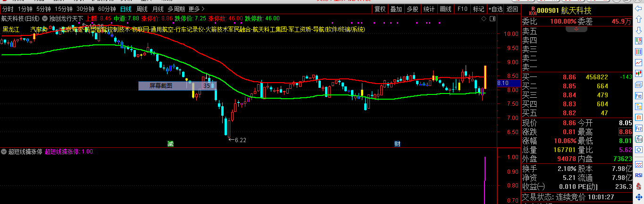
Task: Click the diamond icon at chart top-right
Action: [484, 18]
